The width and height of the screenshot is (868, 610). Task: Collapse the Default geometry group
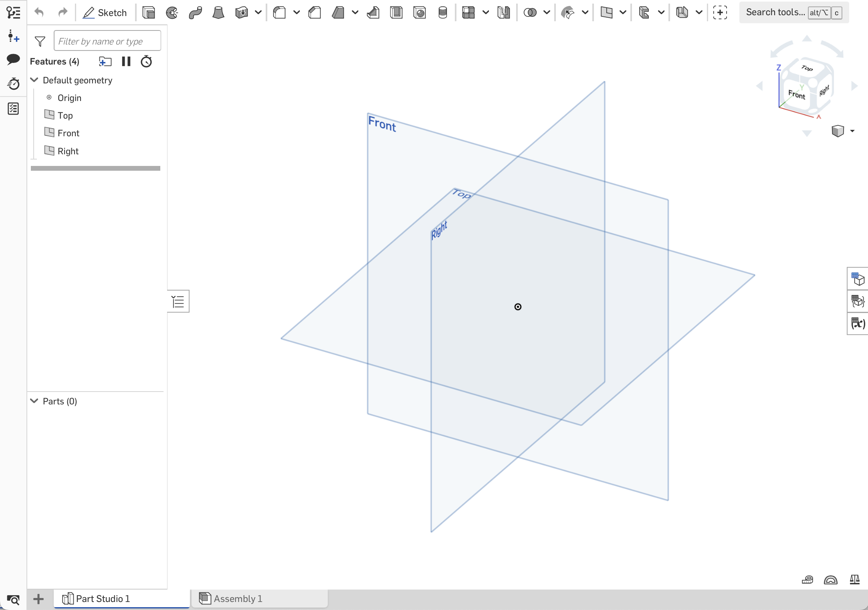[x=34, y=80]
